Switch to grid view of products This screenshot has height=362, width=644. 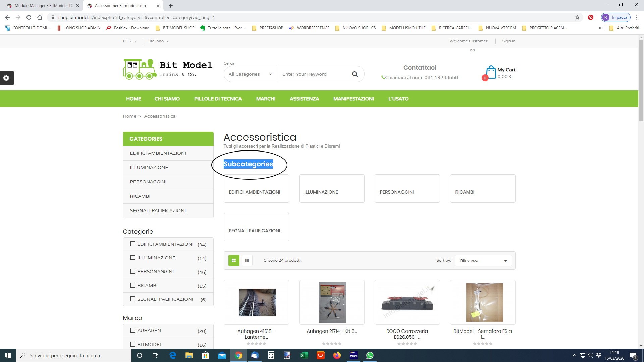234,260
